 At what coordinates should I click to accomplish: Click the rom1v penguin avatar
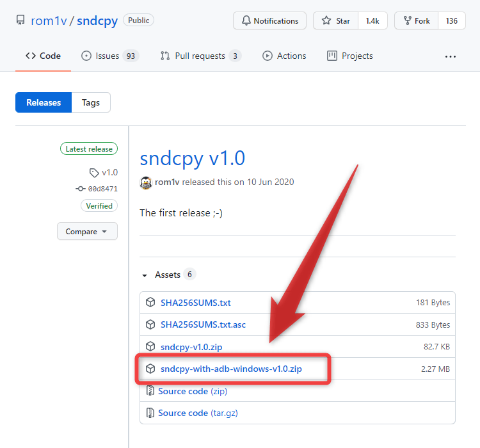pos(146,182)
